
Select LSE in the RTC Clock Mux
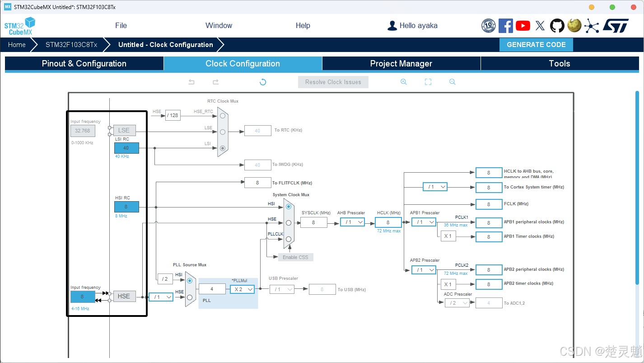point(223,132)
